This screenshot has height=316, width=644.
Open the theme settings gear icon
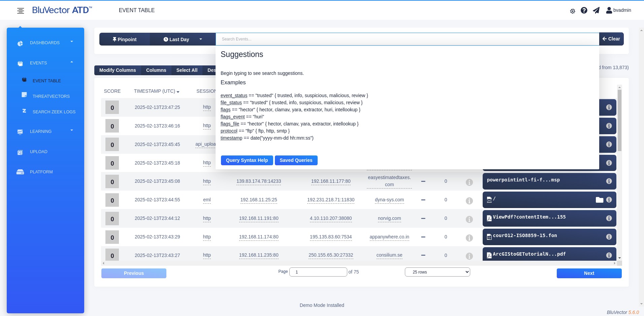pos(573,11)
